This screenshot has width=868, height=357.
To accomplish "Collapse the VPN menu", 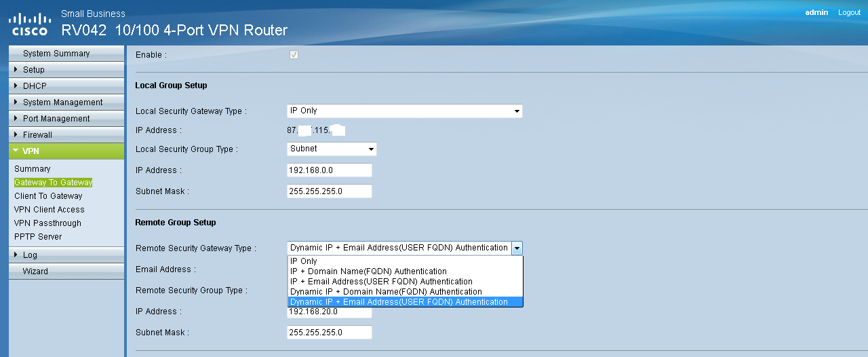I will (x=66, y=151).
